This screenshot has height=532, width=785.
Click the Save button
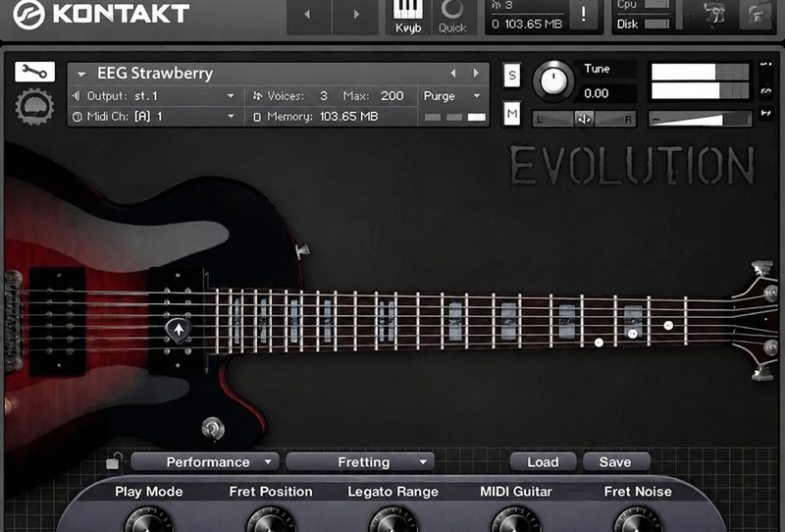point(616,462)
